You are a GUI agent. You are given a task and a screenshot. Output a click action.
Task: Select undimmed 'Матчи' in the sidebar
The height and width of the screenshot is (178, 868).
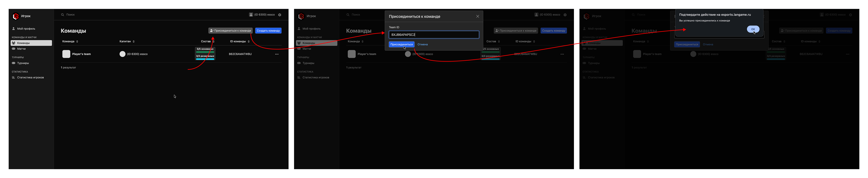click(x=21, y=49)
